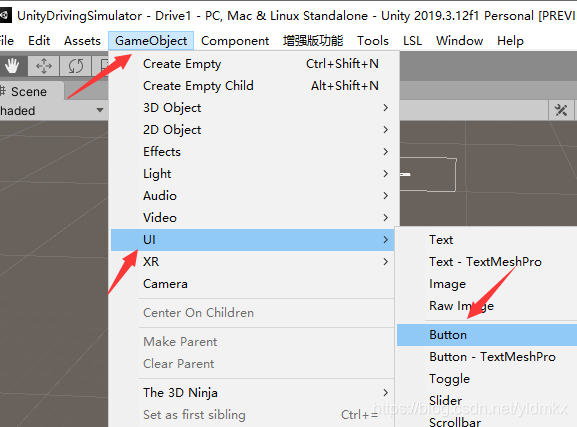Open the LSL menu
Image resolution: width=577 pixels, height=427 pixels.
413,40
